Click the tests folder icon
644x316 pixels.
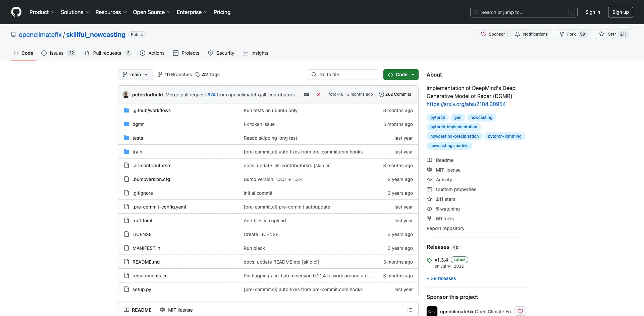126,138
